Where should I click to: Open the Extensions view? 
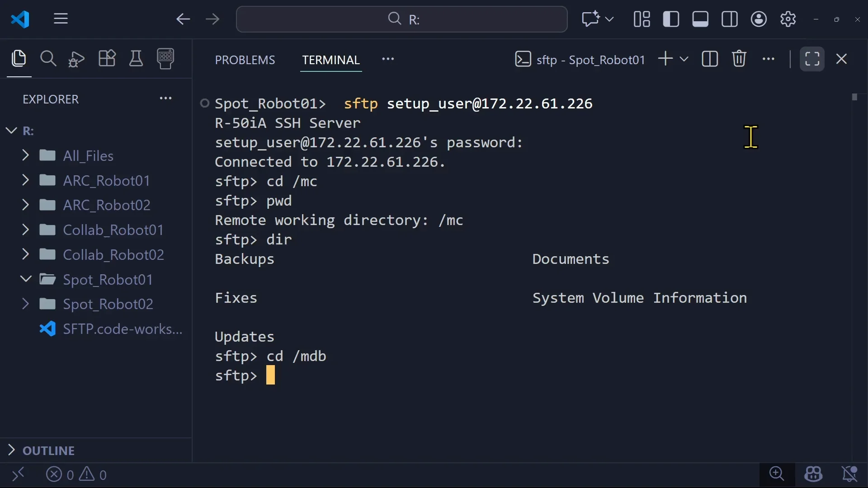107,59
